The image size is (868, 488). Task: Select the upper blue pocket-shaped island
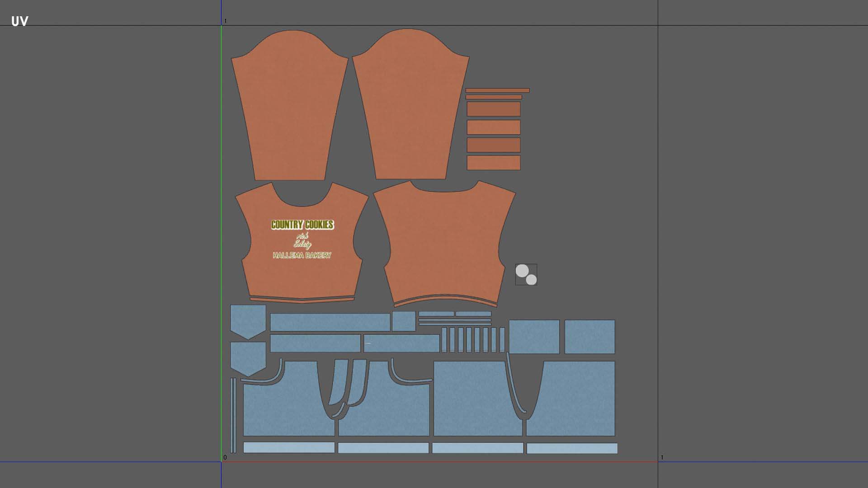248,320
